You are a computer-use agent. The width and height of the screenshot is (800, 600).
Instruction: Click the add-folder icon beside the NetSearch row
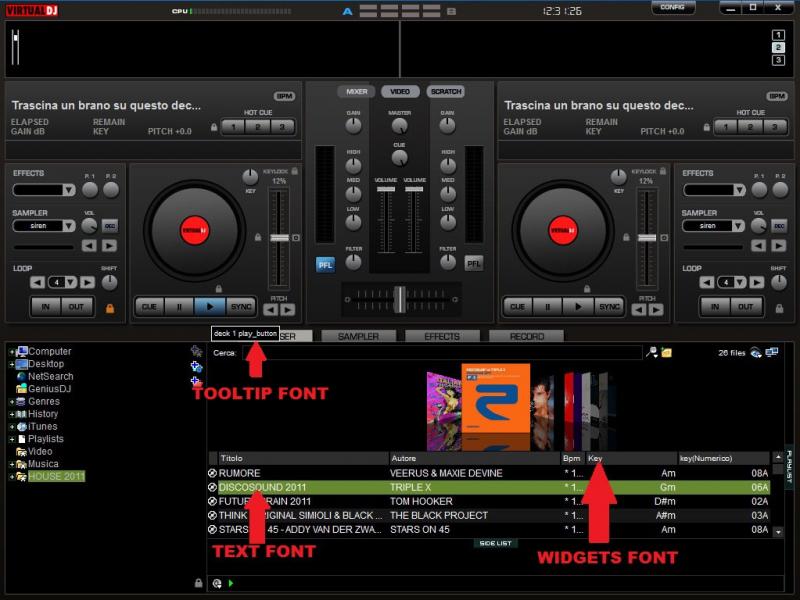196,382
